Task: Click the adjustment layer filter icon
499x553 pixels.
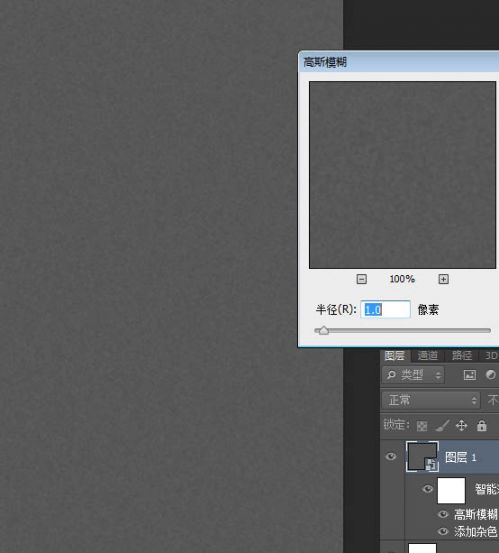Action: 491,375
